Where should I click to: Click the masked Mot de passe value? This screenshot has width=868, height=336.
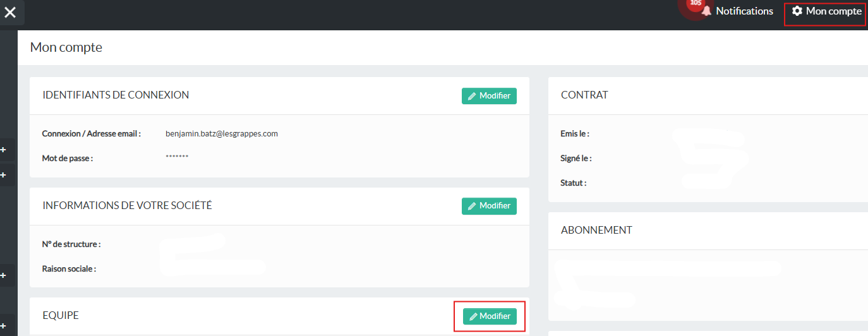pos(177,157)
